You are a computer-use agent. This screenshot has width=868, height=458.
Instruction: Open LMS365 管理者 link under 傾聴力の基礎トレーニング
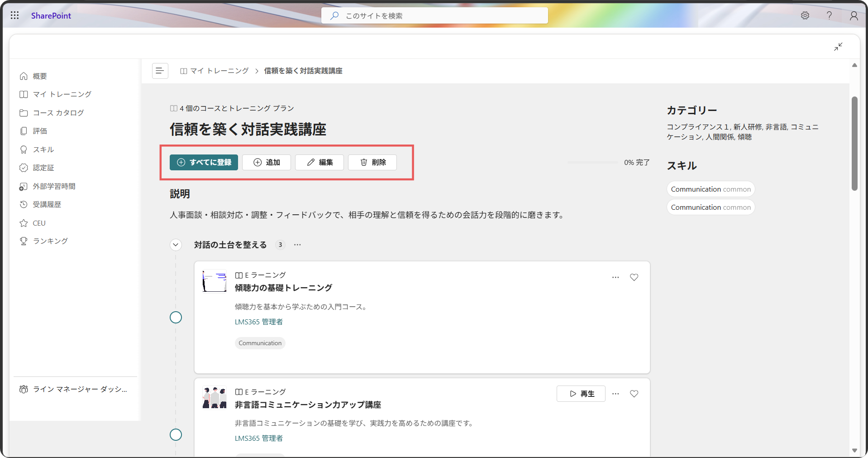tap(259, 322)
